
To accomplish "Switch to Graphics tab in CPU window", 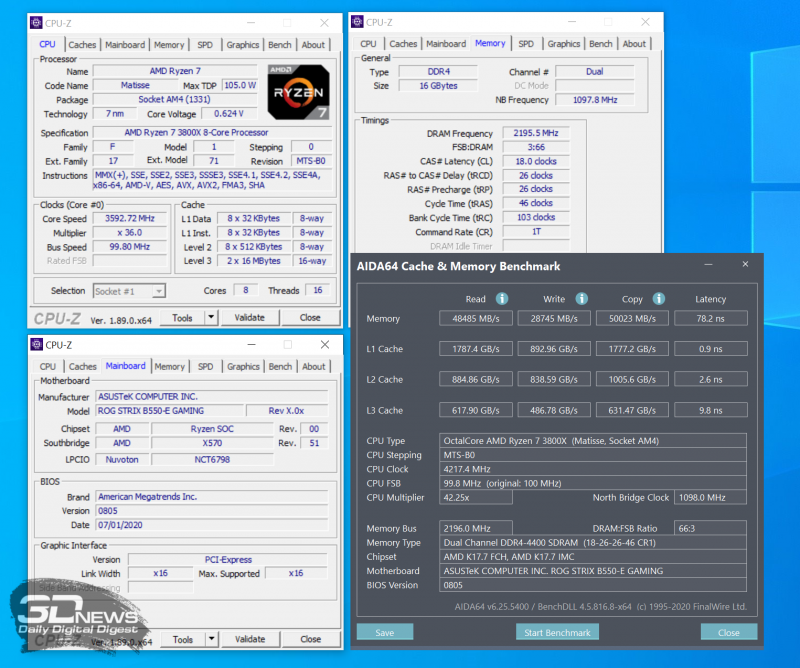I will click(243, 45).
